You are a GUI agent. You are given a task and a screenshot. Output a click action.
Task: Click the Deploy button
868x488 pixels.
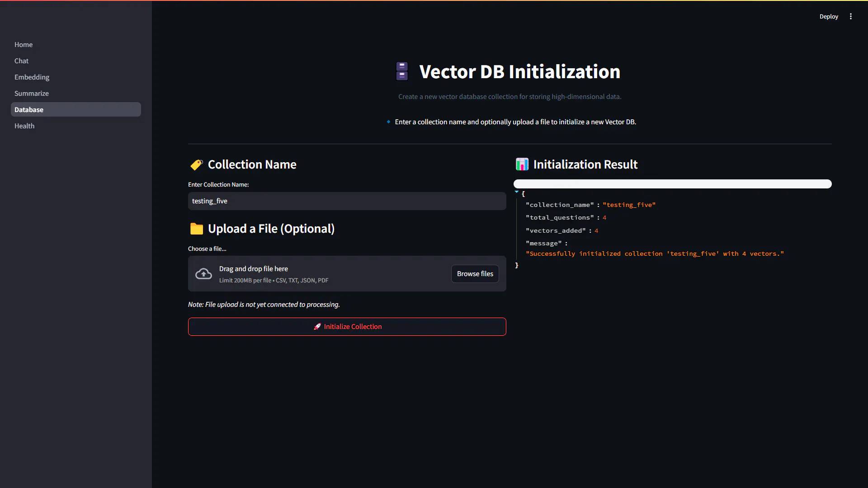point(829,16)
